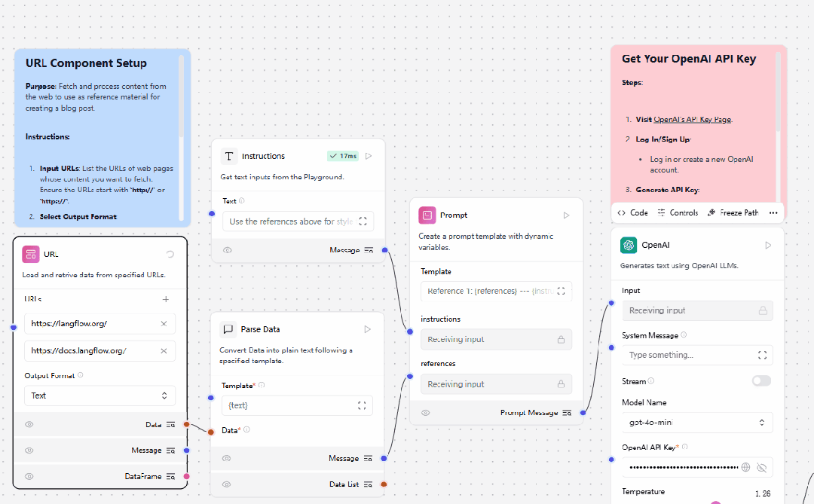The width and height of the screenshot is (814, 504).
Task: Click globe icon in OpenAI API Key field
Action: coord(746,467)
